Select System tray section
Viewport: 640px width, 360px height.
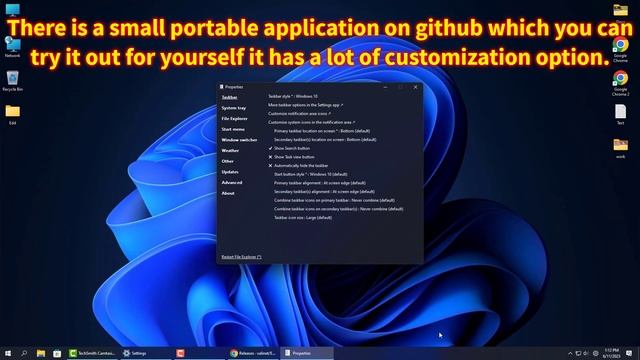tap(233, 108)
